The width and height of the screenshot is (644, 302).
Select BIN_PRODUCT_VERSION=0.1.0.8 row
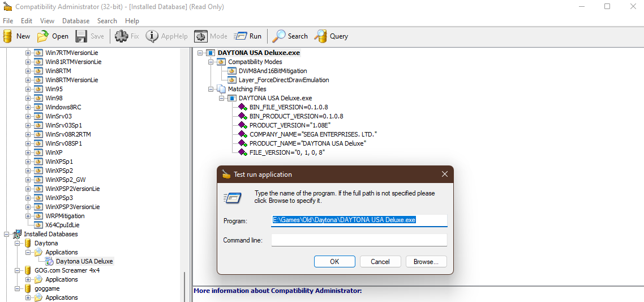coord(296,116)
